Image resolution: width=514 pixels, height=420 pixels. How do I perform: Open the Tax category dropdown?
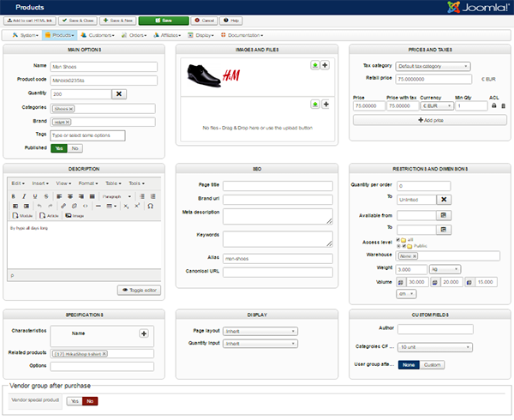tap(433, 66)
